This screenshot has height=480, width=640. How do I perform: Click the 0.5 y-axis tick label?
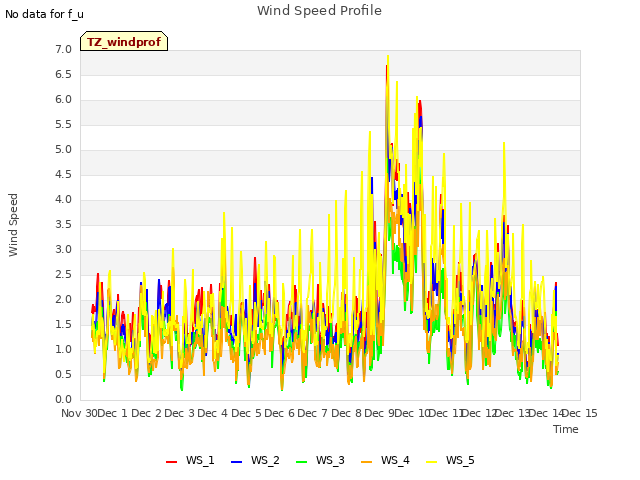click(x=63, y=375)
